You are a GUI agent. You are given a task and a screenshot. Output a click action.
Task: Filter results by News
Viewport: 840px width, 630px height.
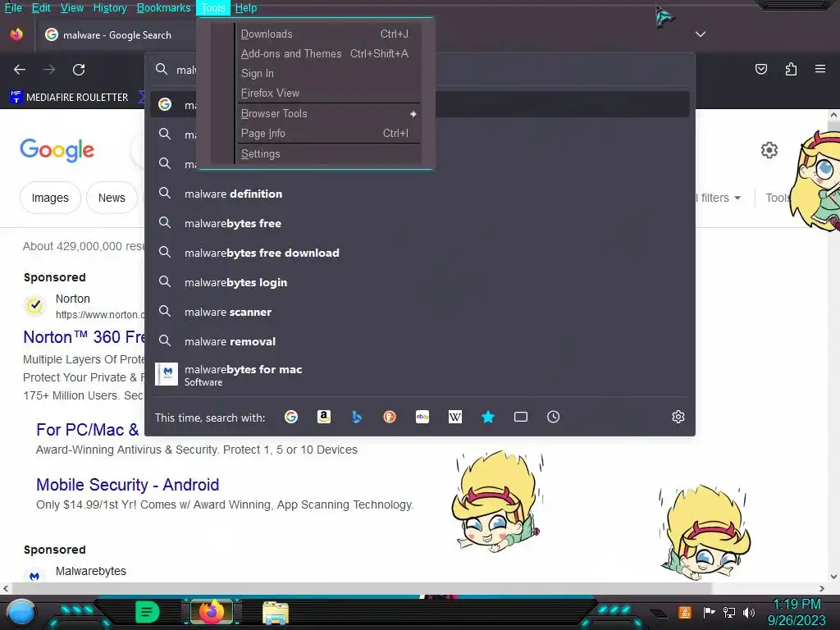[112, 198]
